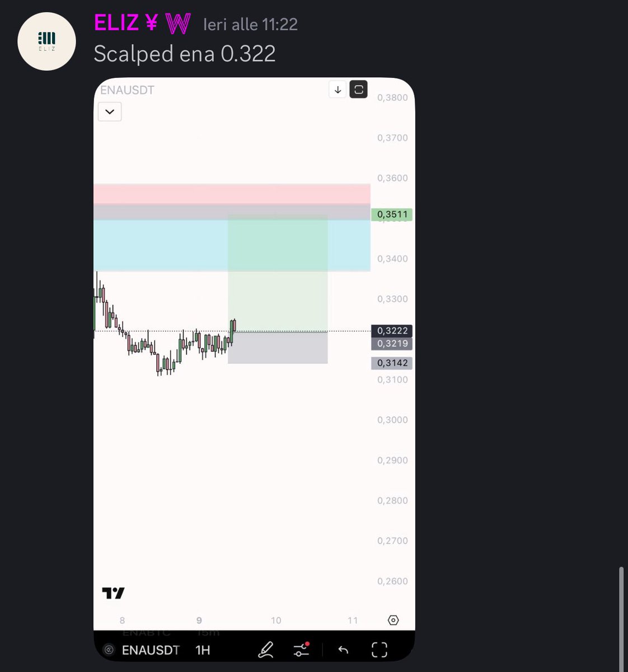Click the ELIZ profile avatar
The height and width of the screenshot is (672, 628).
(x=46, y=41)
